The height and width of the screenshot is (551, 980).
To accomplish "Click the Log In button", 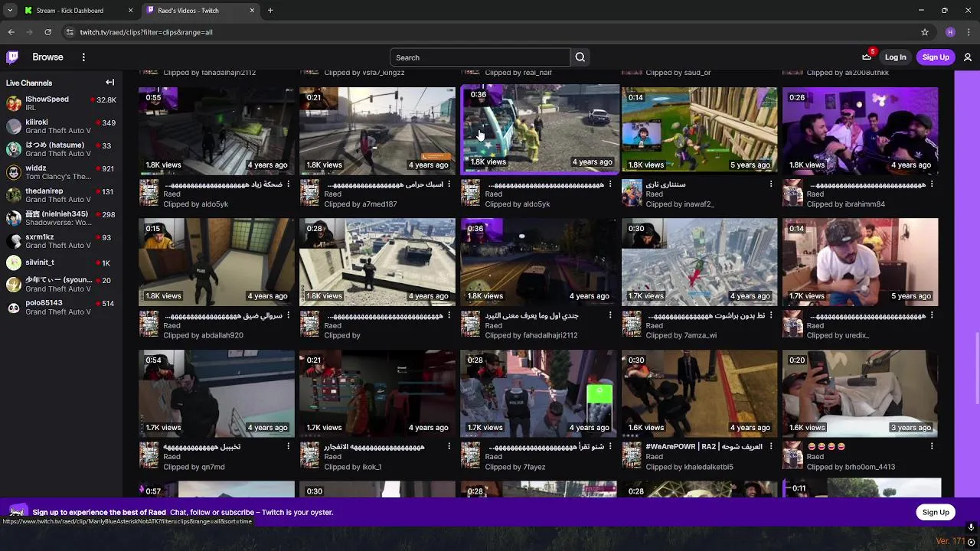I will 895,57.
